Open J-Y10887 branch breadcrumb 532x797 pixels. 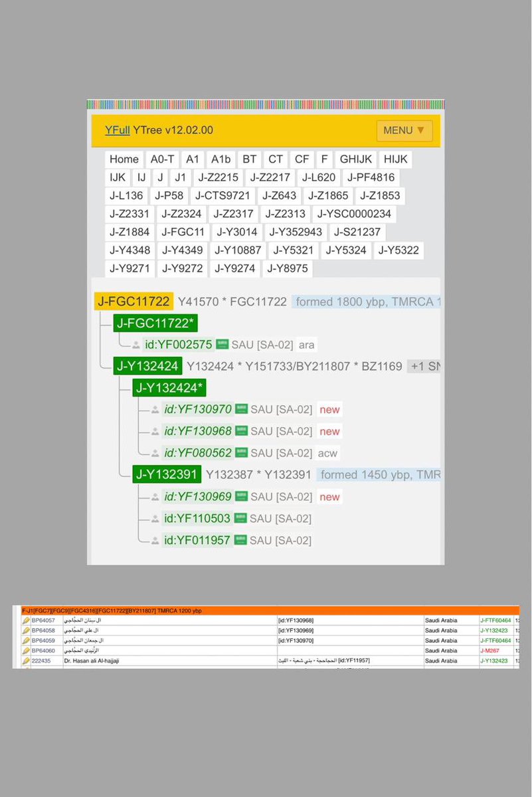click(238, 250)
